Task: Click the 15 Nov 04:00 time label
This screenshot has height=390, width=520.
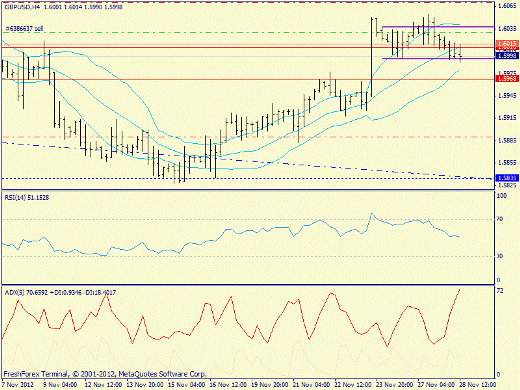Action: coord(187,384)
